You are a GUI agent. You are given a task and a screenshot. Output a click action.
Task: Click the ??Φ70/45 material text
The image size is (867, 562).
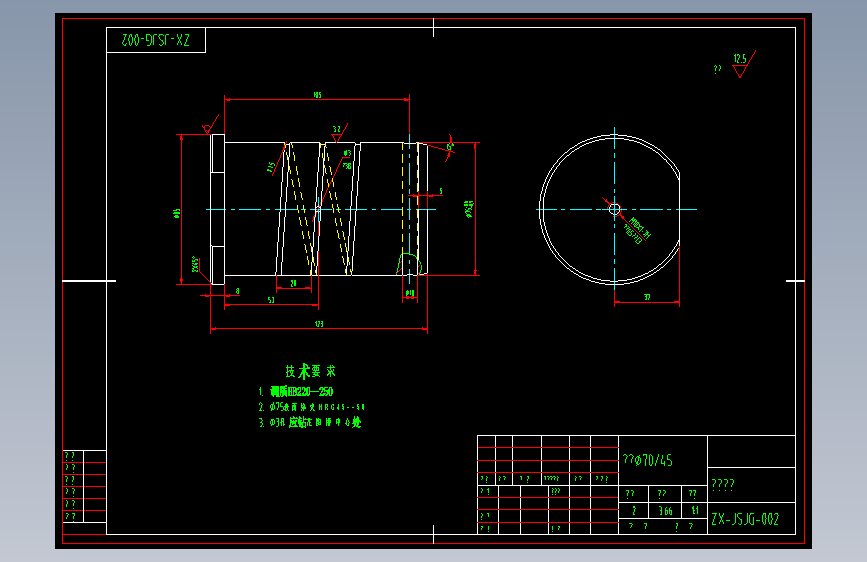click(647, 460)
